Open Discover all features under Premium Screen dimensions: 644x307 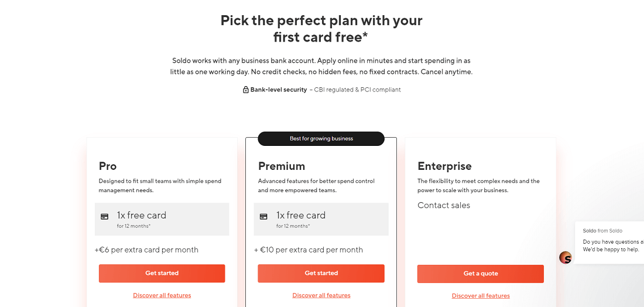click(x=321, y=295)
